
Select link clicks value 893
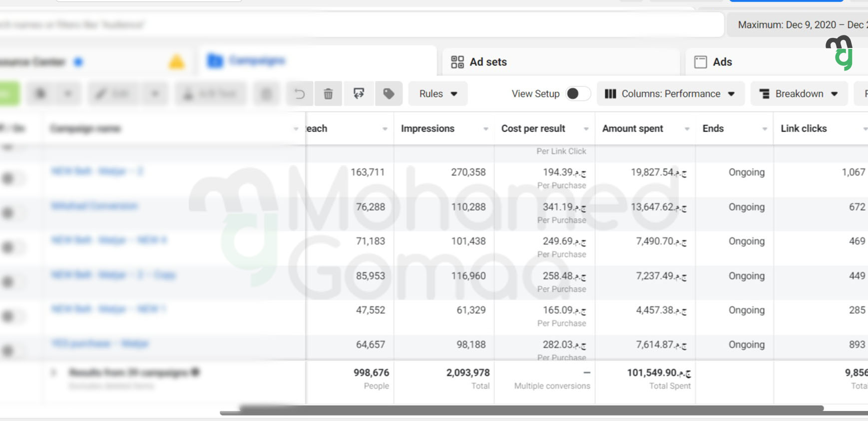click(857, 345)
